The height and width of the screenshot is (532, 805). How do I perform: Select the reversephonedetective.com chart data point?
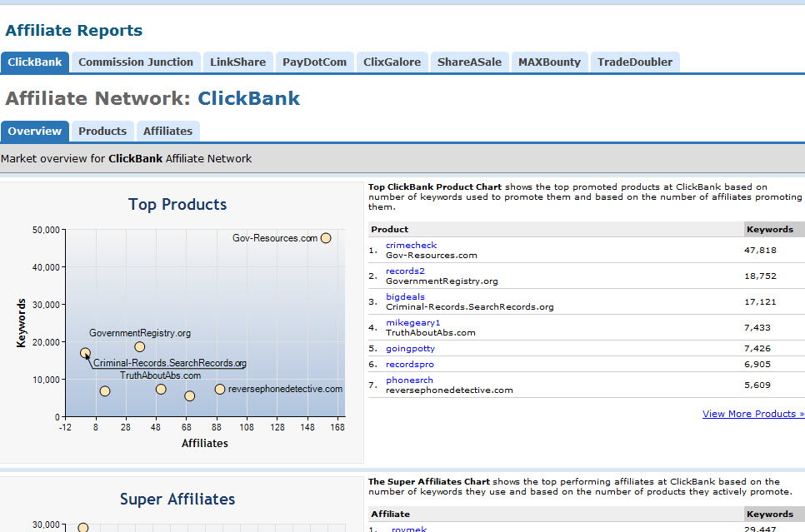point(220,390)
